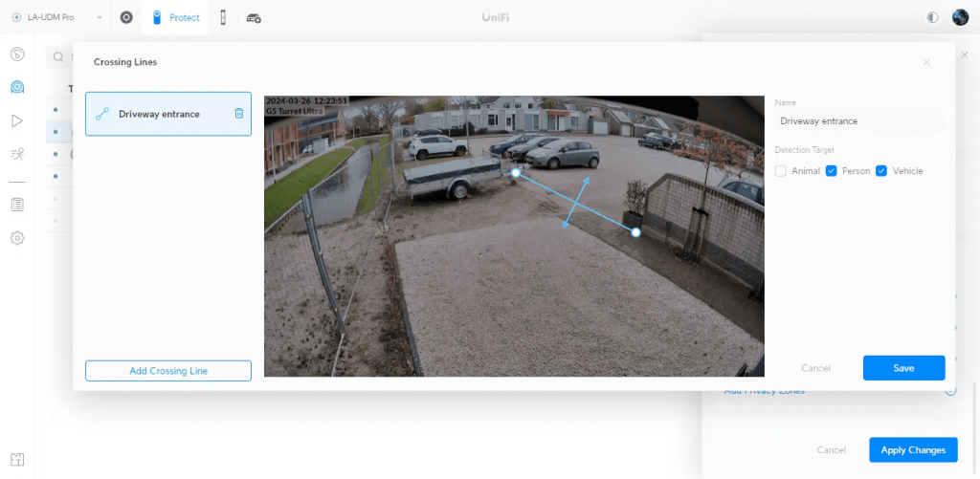The height and width of the screenshot is (479, 980).
Task: Open the Protect devices icon in left sidebar
Action: pos(17,87)
